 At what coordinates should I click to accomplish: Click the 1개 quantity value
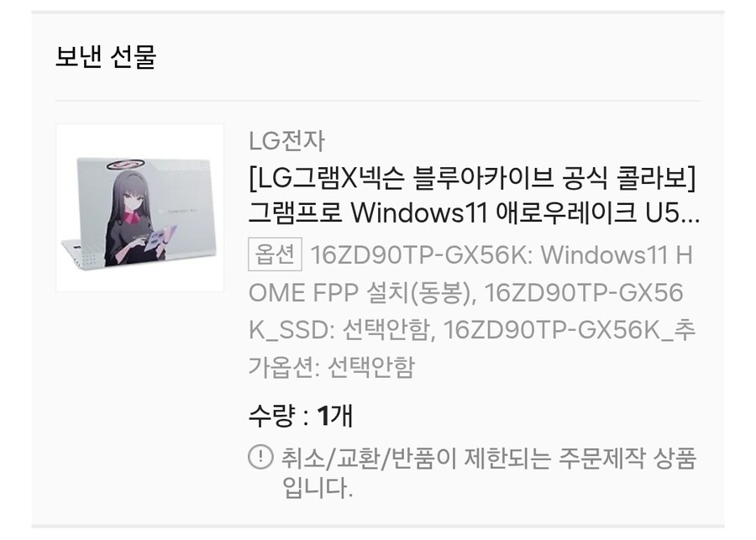pyautogui.click(x=335, y=416)
